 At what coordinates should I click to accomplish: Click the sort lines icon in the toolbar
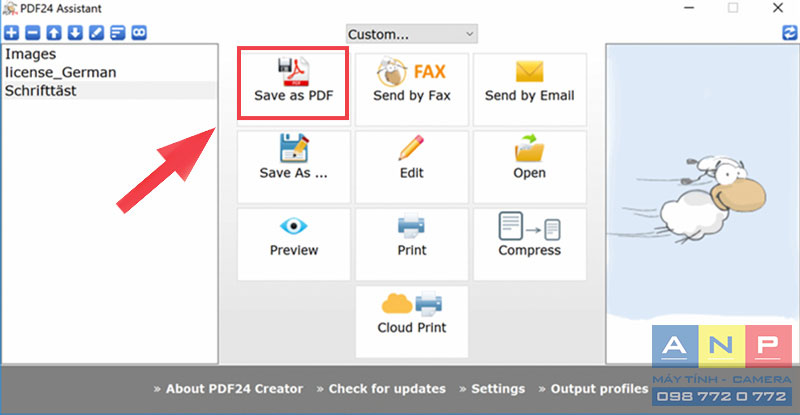[117, 33]
